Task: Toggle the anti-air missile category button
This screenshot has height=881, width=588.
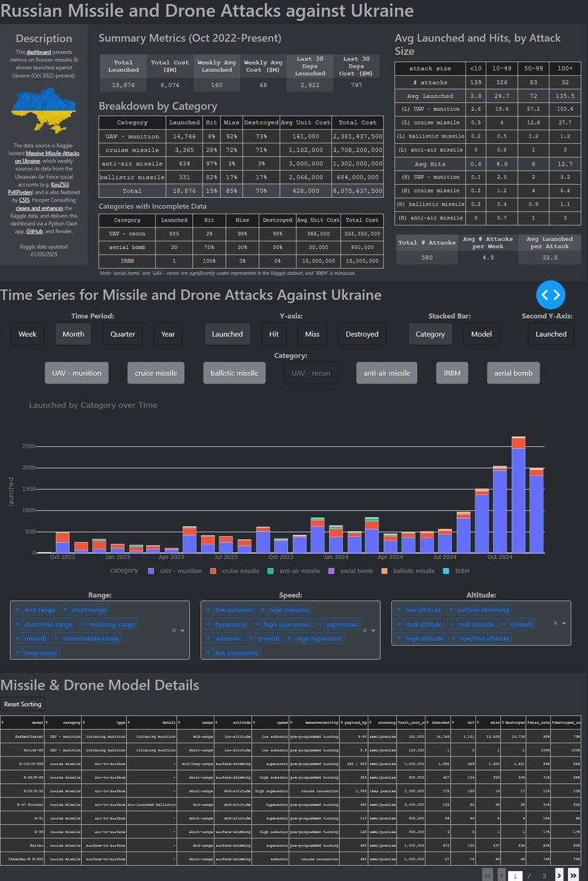Action: click(x=386, y=373)
